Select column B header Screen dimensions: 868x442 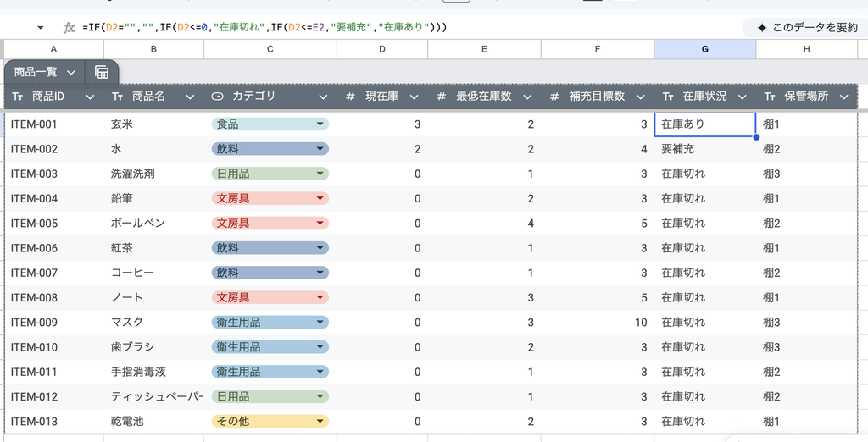point(153,49)
